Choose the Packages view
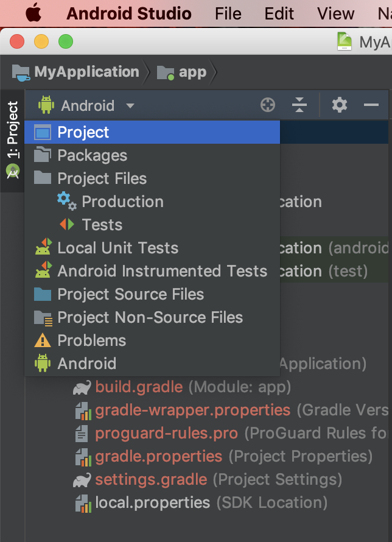This screenshot has height=542, width=392. click(152, 155)
